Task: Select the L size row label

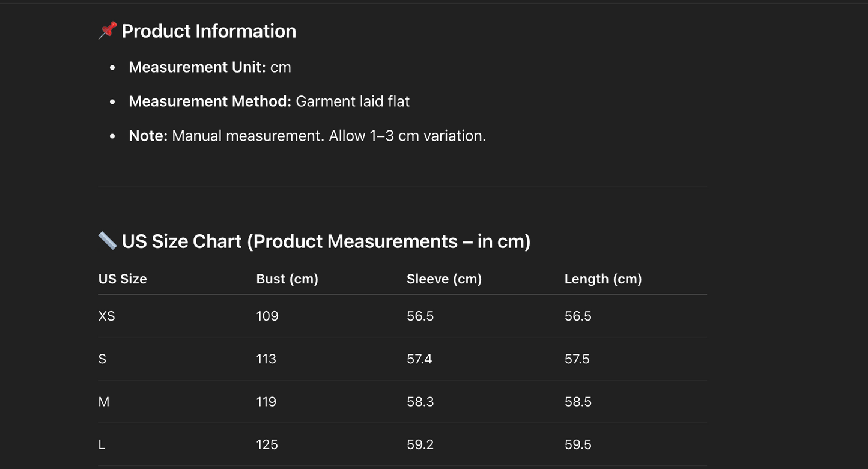Action: point(102,445)
